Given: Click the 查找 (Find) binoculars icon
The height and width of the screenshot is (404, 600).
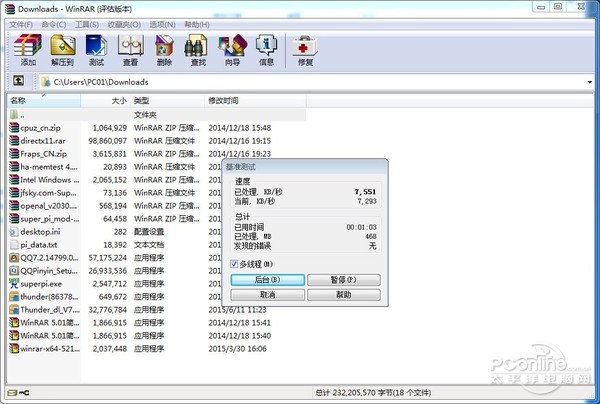Looking at the screenshot, I should (196, 45).
